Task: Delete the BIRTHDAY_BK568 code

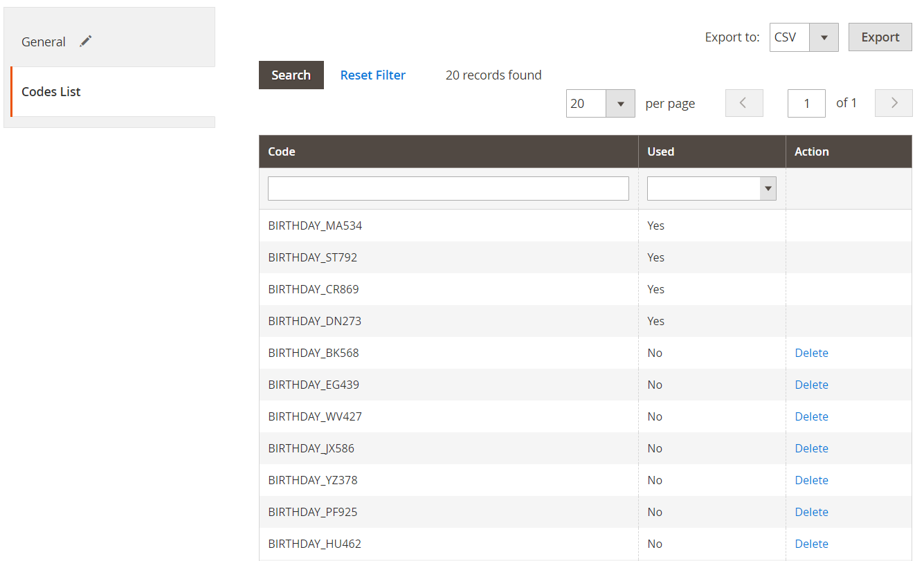Action: (811, 353)
